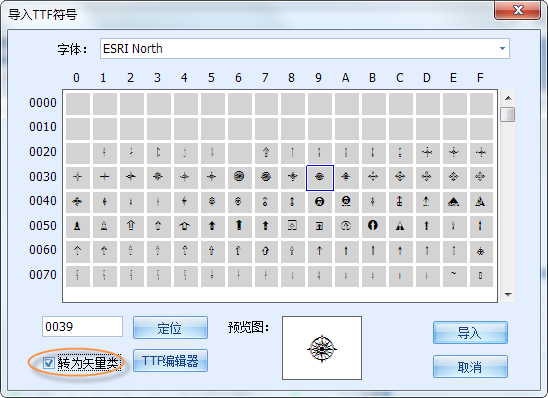Click the column header A
548x398 pixels.
click(346, 78)
